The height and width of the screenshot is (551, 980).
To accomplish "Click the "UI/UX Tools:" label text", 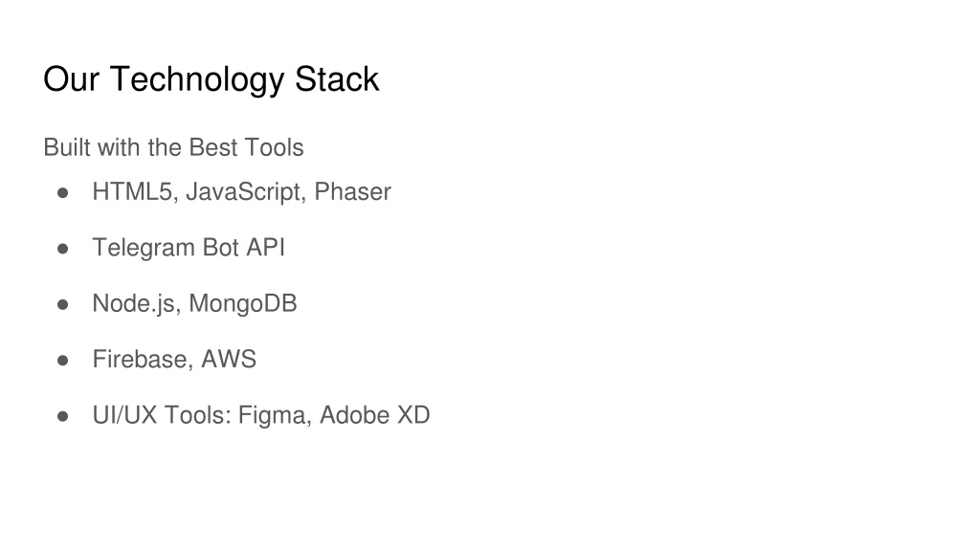I will coord(162,415).
